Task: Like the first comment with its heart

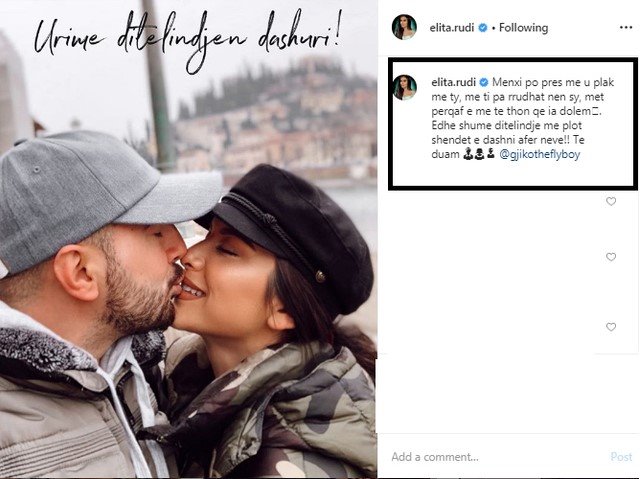Action: point(611,201)
